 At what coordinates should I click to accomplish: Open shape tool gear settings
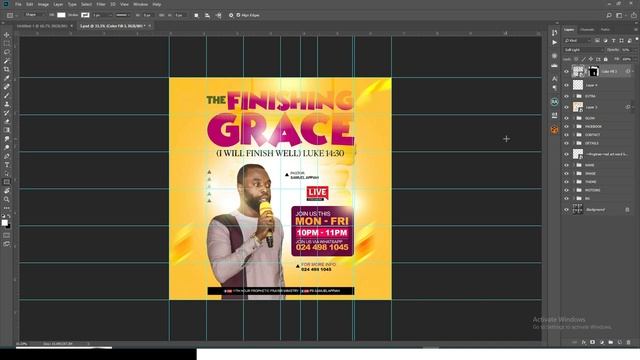[231, 15]
